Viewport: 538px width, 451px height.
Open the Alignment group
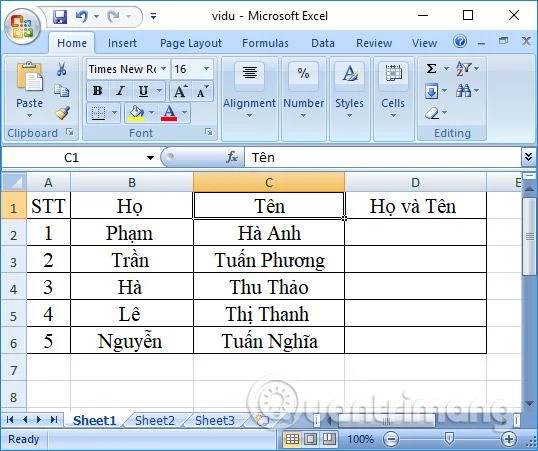click(x=249, y=99)
